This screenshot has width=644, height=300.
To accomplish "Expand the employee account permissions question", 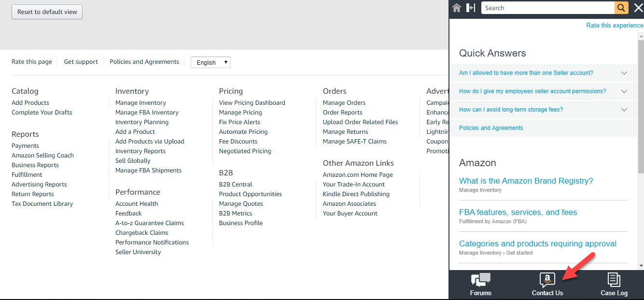I will click(x=624, y=91).
